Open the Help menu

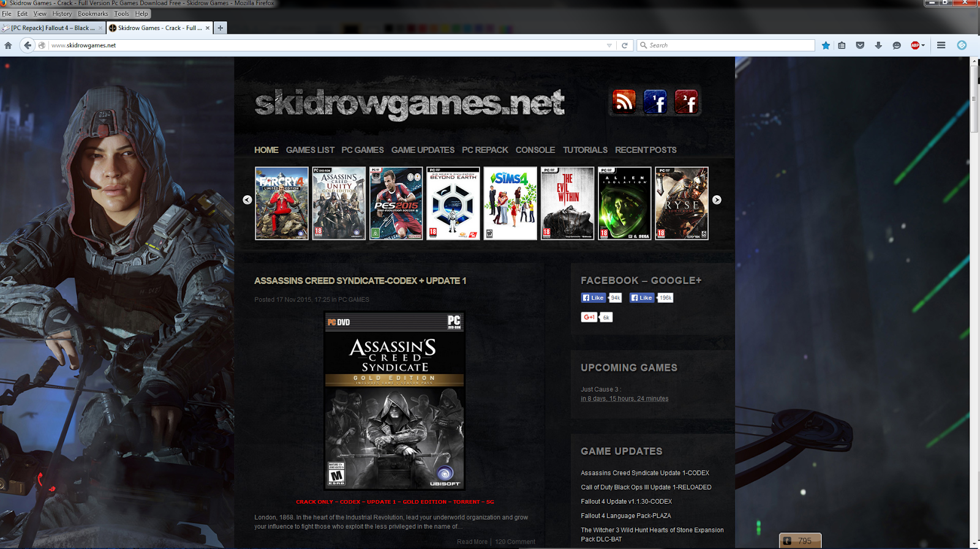[x=141, y=13]
